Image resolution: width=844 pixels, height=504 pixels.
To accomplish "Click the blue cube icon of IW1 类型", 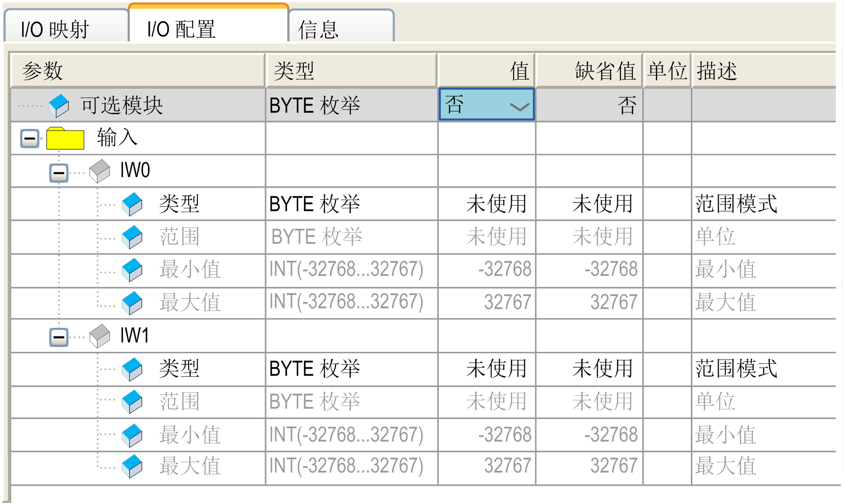I will point(132,369).
